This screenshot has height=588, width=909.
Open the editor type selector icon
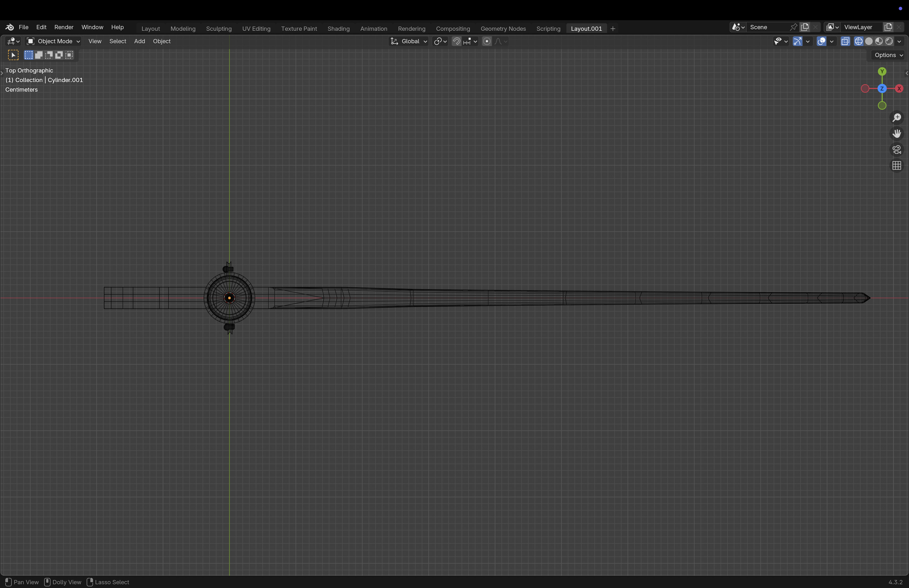pos(13,41)
